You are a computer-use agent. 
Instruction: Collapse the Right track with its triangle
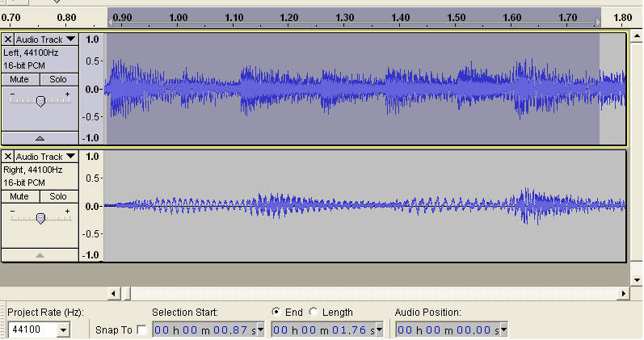click(x=40, y=255)
